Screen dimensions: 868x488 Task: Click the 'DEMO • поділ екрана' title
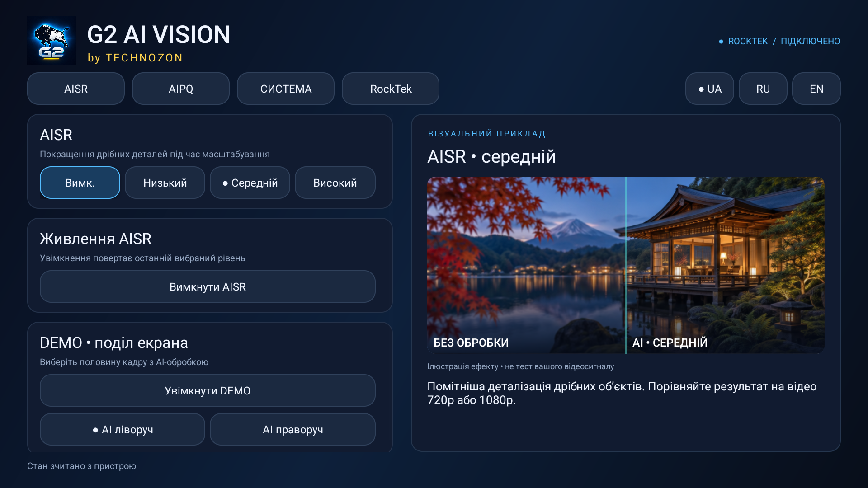[x=114, y=343]
